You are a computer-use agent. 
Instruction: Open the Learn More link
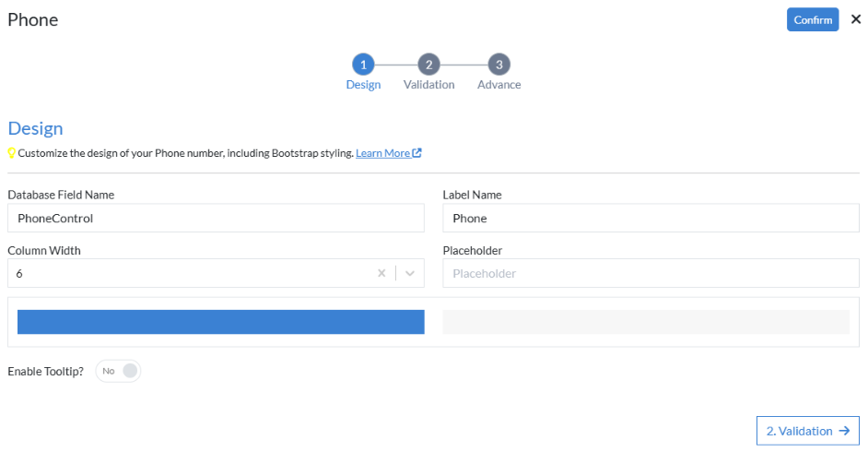pos(382,153)
